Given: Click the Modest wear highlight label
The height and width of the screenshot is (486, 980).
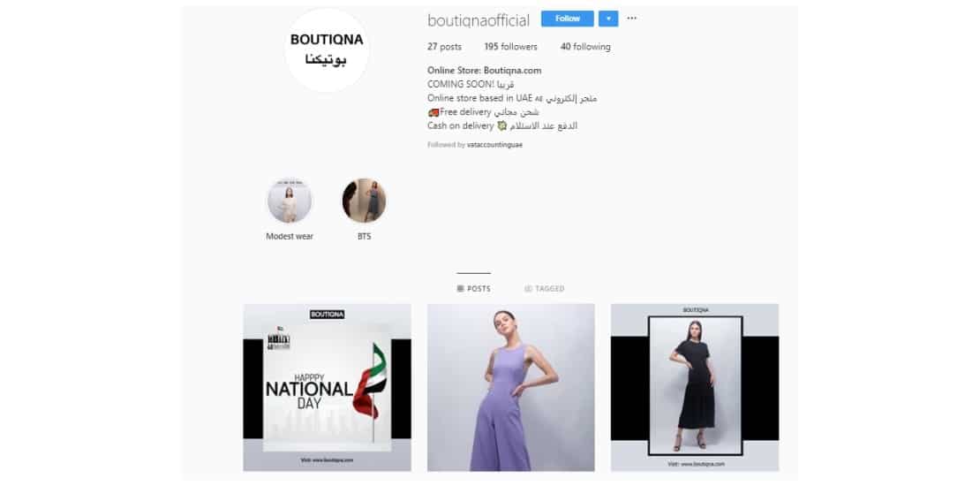Looking at the screenshot, I should [x=290, y=237].
